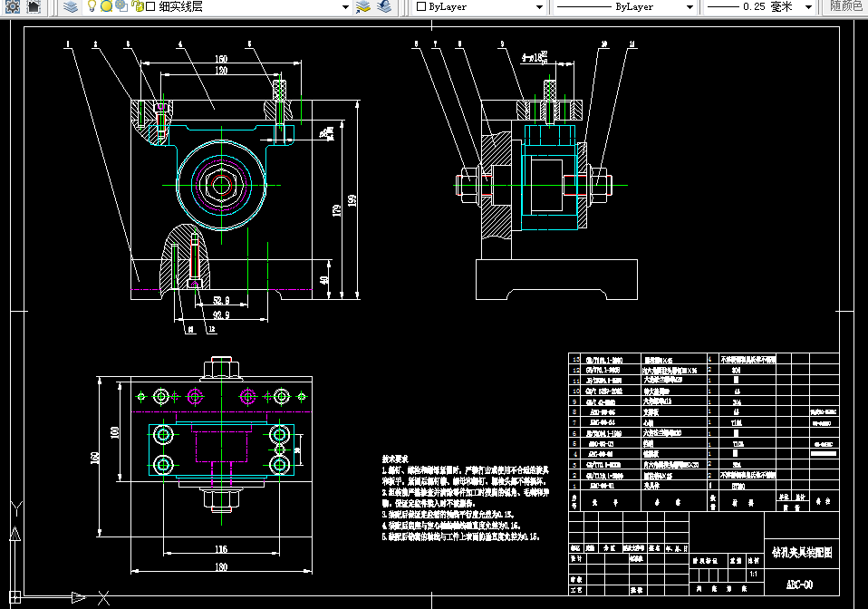Click the 随颜色 plot style box
868x609 pixels.
pyautogui.click(x=845, y=6)
